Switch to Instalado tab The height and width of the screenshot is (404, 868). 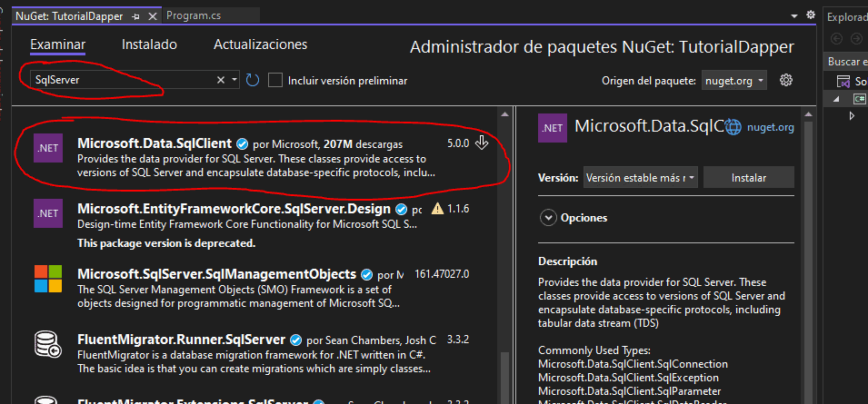(149, 44)
